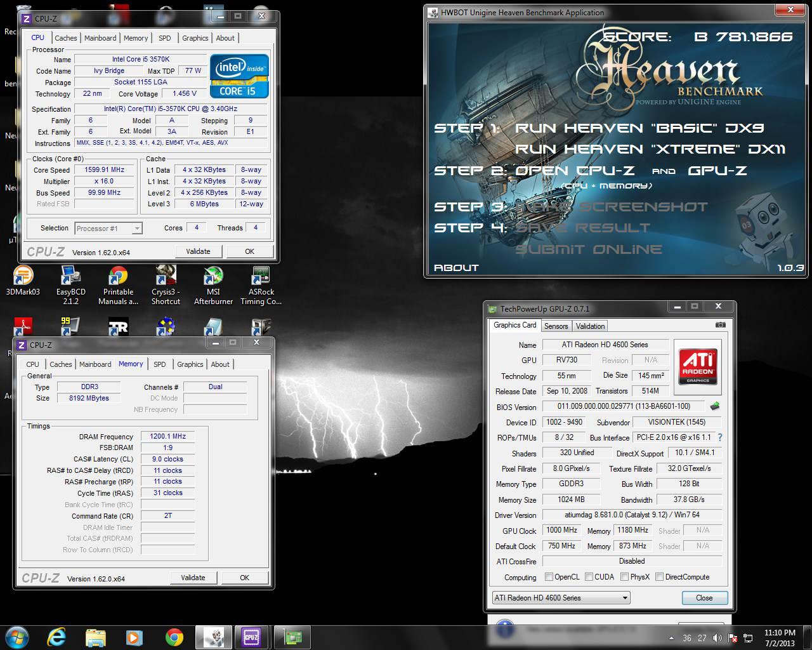Select the Core Voltage value 1.456 V

point(184,93)
